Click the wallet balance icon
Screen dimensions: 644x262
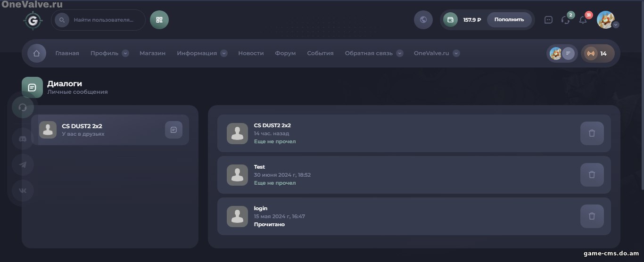tap(450, 20)
